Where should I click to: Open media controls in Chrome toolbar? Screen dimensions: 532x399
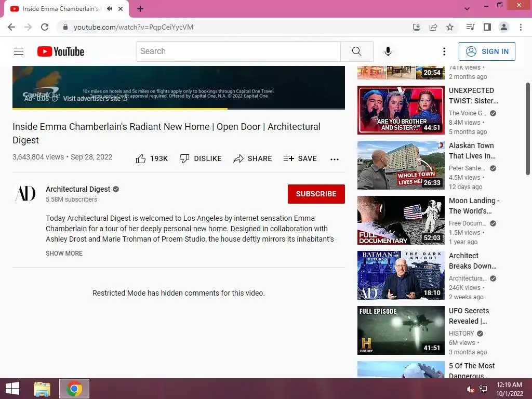(470, 27)
